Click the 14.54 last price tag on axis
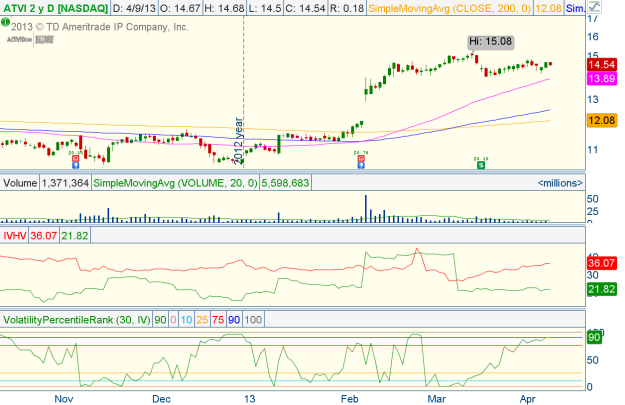 click(600, 63)
